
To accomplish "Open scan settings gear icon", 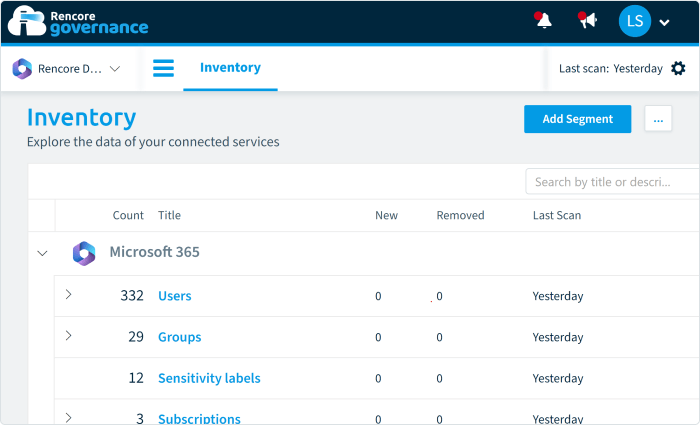I will pyautogui.click(x=678, y=68).
